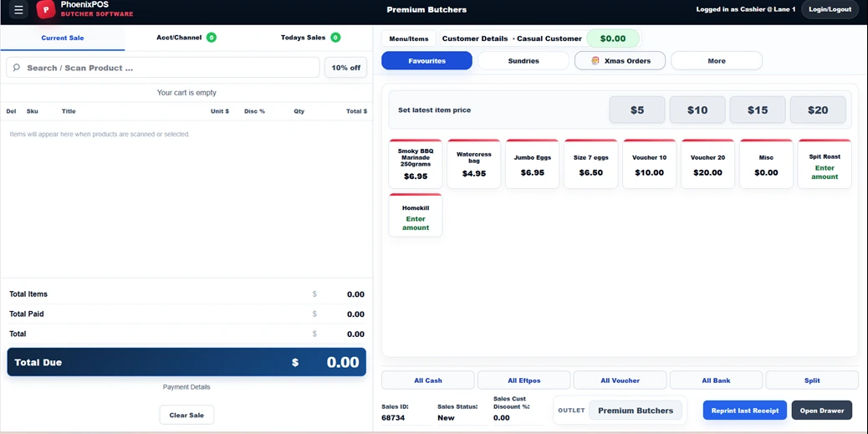Click 'Logged in as Cashier @ Lane 1'
Screen dimensions: 868x434
point(746,9)
